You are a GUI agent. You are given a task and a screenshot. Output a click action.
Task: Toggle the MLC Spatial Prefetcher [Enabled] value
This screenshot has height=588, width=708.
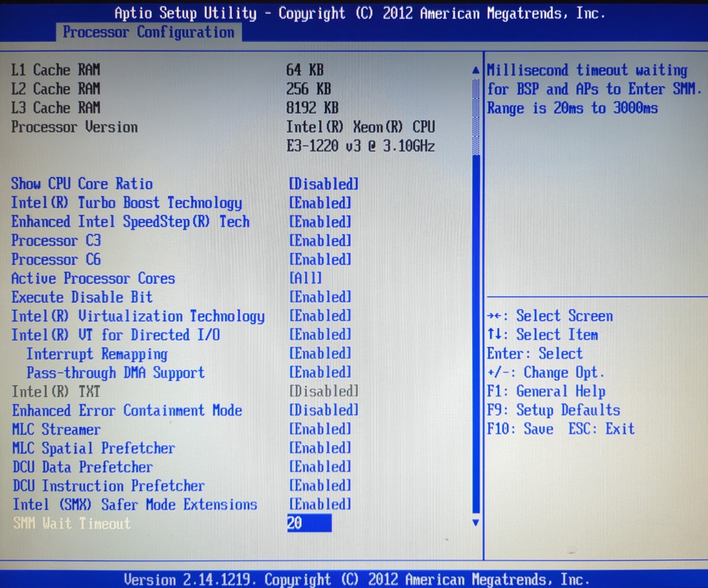[320, 448]
